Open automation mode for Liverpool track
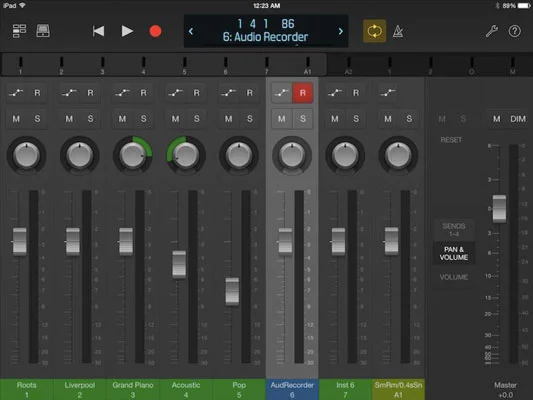Screen dimensions: 533x400 (69, 92)
